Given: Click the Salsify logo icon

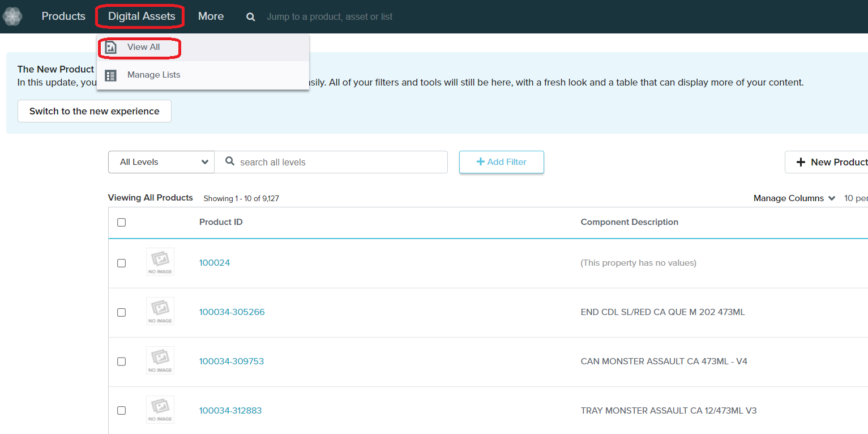Looking at the screenshot, I should (12, 16).
